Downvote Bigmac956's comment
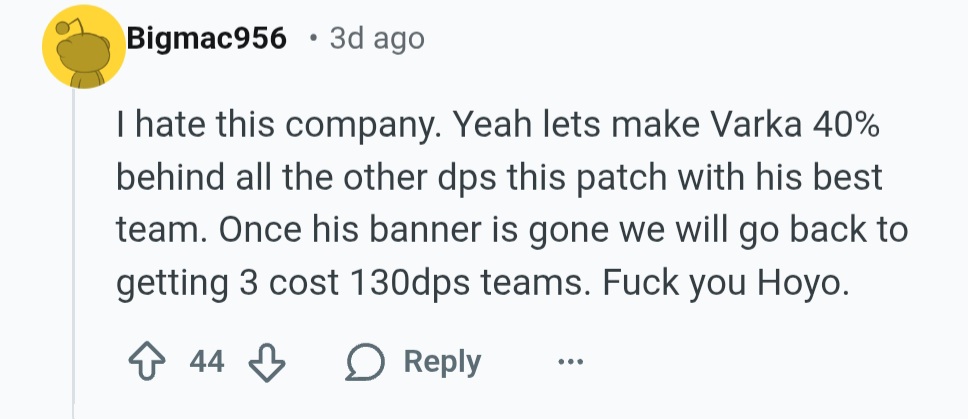 coord(267,361)
